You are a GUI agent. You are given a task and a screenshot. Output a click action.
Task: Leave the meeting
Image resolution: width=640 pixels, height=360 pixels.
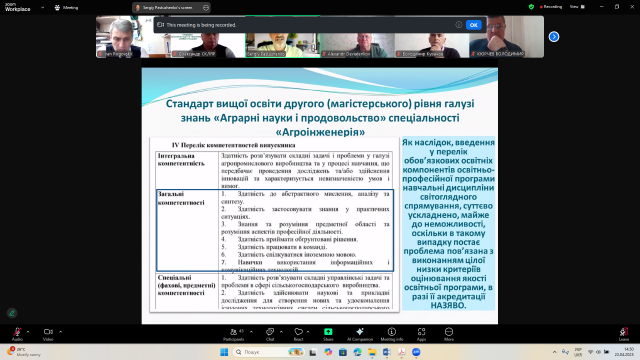tap(624, 333)
